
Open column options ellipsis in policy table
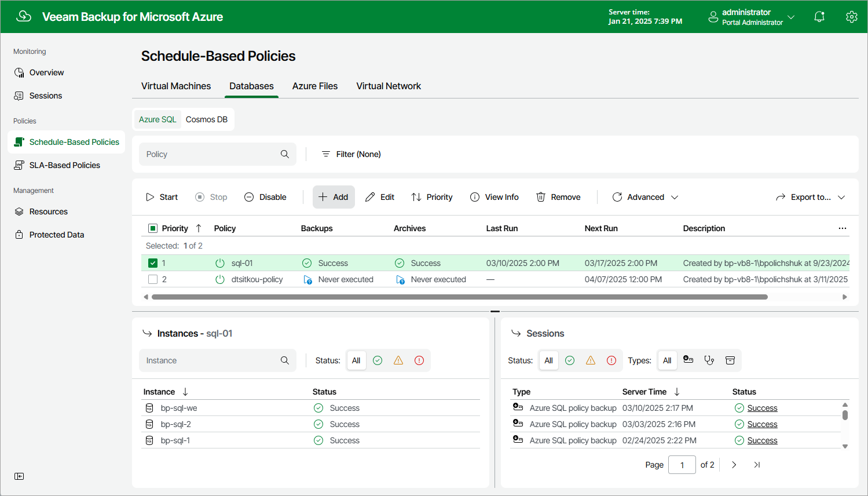click(x=843, y=228)
